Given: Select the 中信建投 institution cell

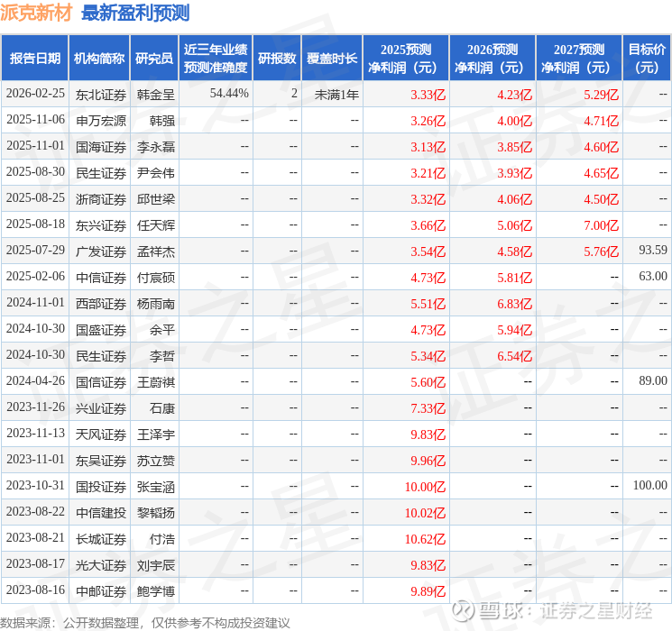Looking at the screenshot, I should click(x=101, y=512).
